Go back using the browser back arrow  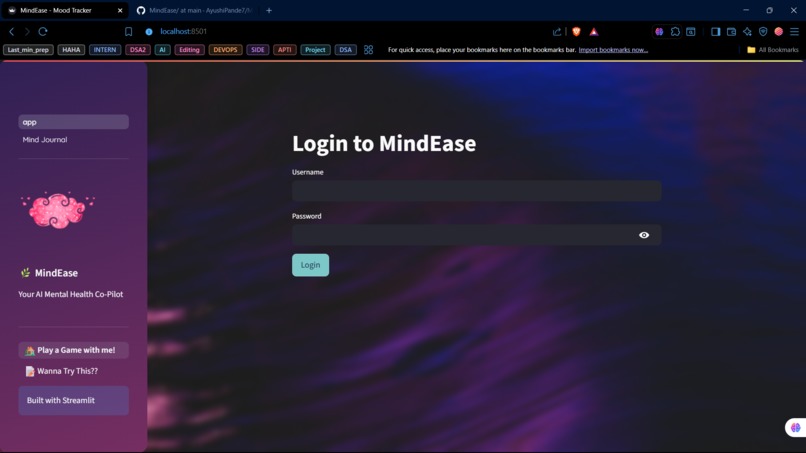11,31
